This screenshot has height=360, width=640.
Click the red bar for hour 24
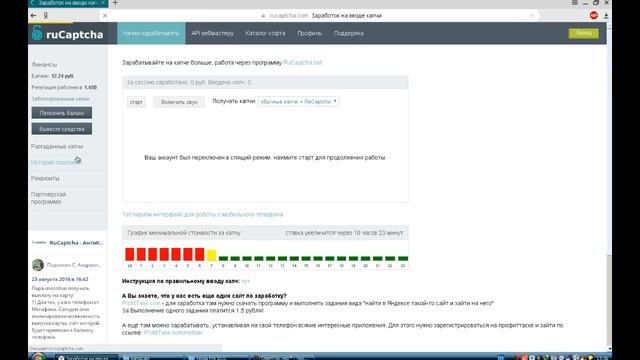[x=130, y=254]
